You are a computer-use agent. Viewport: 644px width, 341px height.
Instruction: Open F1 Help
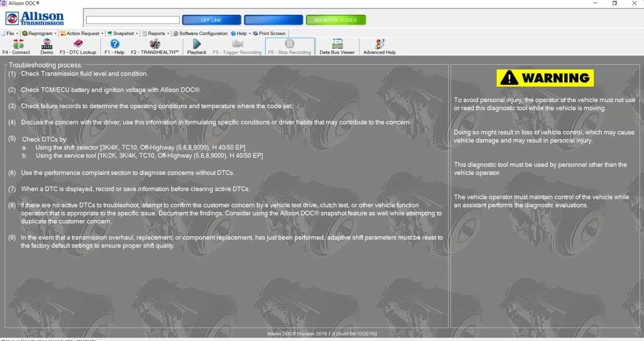(114, 46)
